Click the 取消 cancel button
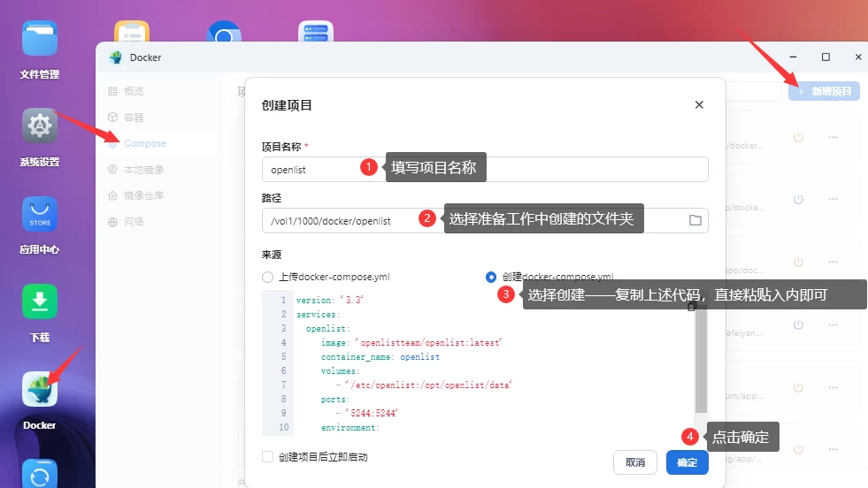Viewport: 868px width, 488px height. click(x=635, y=462)
